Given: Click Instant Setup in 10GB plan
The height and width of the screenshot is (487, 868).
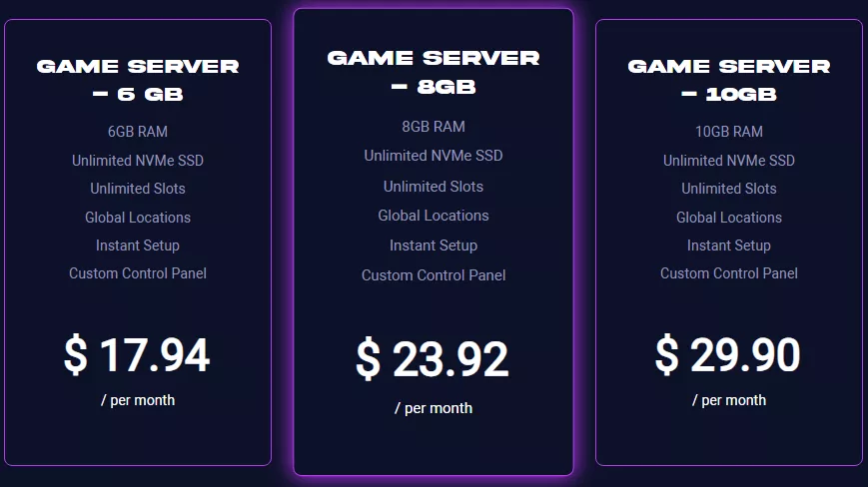Looking at the screenshot, I should click(x=729, y=245).
